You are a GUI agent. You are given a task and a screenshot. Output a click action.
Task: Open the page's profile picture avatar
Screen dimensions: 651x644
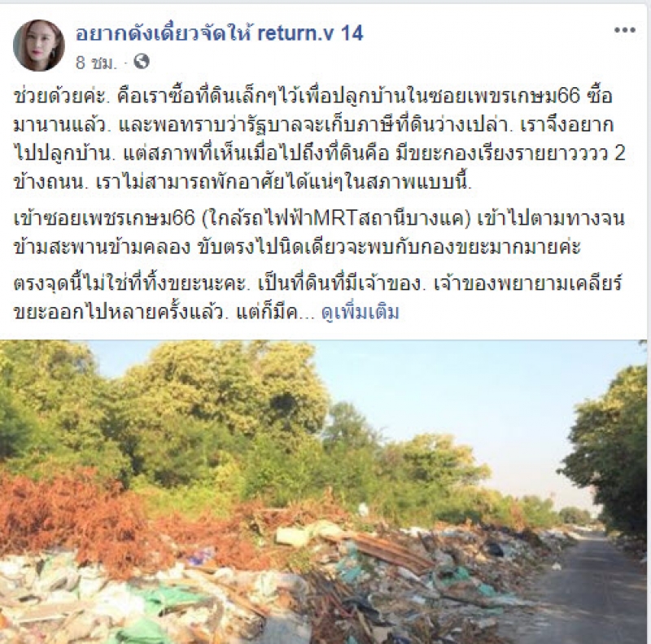tap(38, 46)
